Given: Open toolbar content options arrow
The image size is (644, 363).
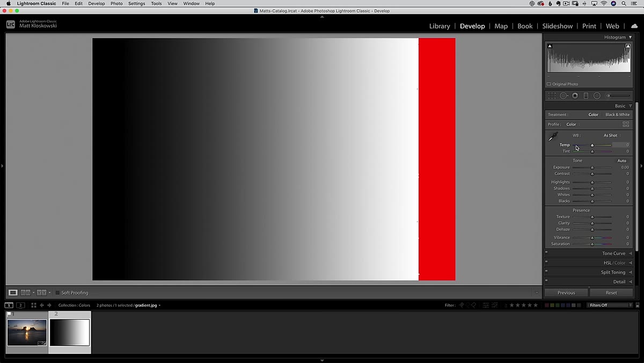Looking at the screenshot, I should (x=536, y=293).
